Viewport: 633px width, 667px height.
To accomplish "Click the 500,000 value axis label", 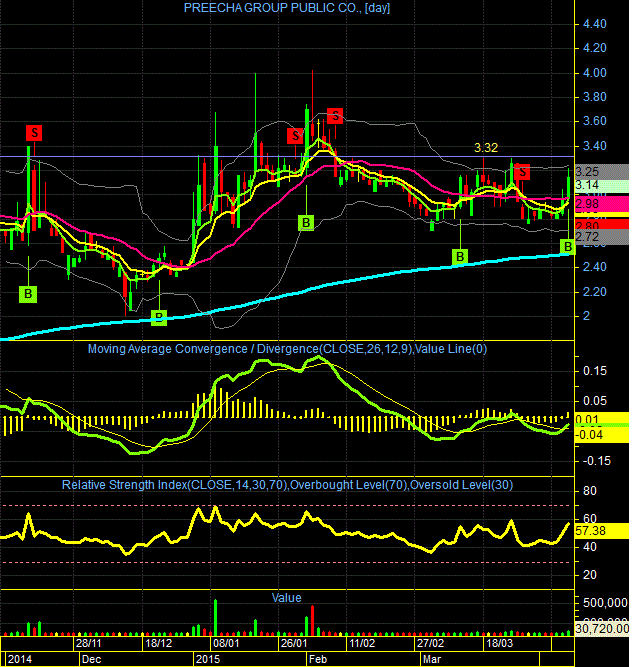I will (605, 603).
